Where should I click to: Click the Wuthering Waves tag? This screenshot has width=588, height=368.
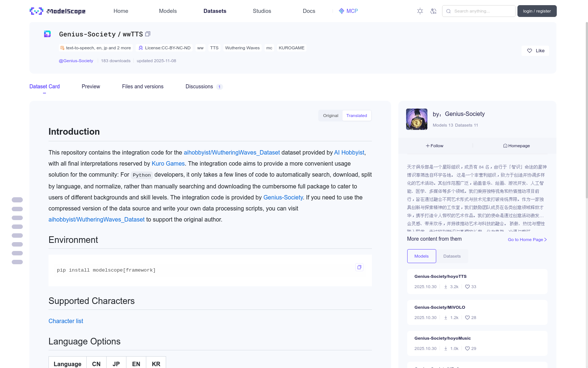[x=242, y=48]
